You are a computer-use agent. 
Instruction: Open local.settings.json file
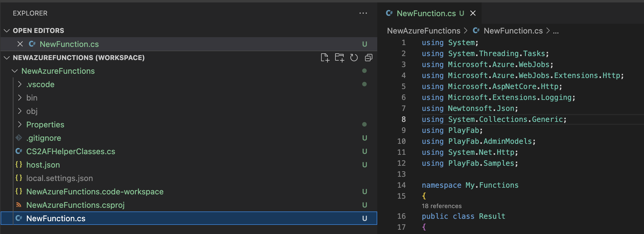pyautogui.click(x=60, y=178)
